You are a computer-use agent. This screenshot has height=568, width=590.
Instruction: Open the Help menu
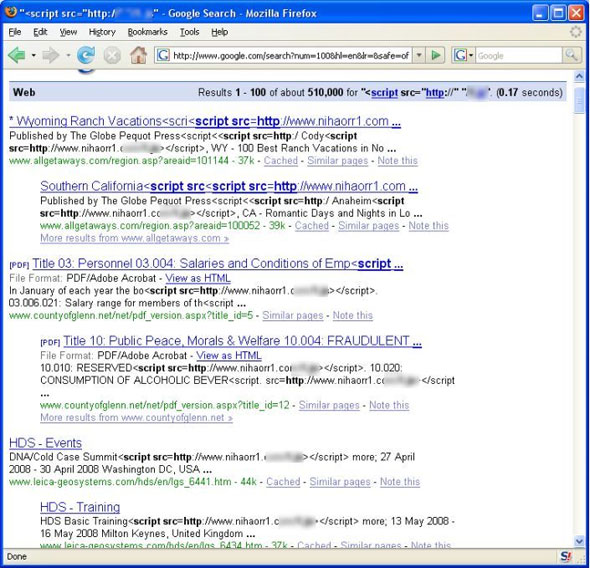(x=219, y=32)
